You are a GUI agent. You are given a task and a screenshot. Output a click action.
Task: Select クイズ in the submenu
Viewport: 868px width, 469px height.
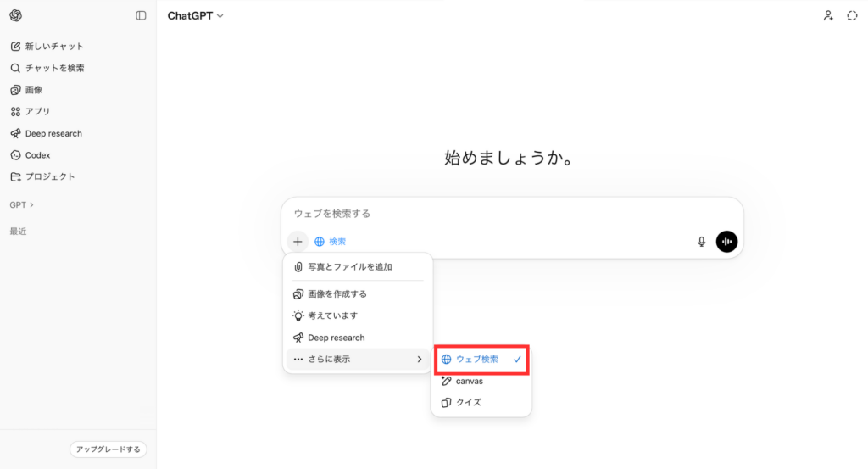click(481, 403)
